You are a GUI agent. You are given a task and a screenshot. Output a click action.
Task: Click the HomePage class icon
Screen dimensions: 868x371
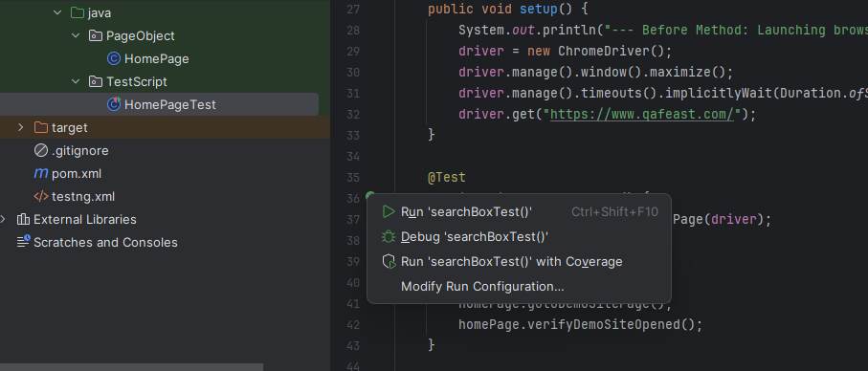(x=114, y=58)
